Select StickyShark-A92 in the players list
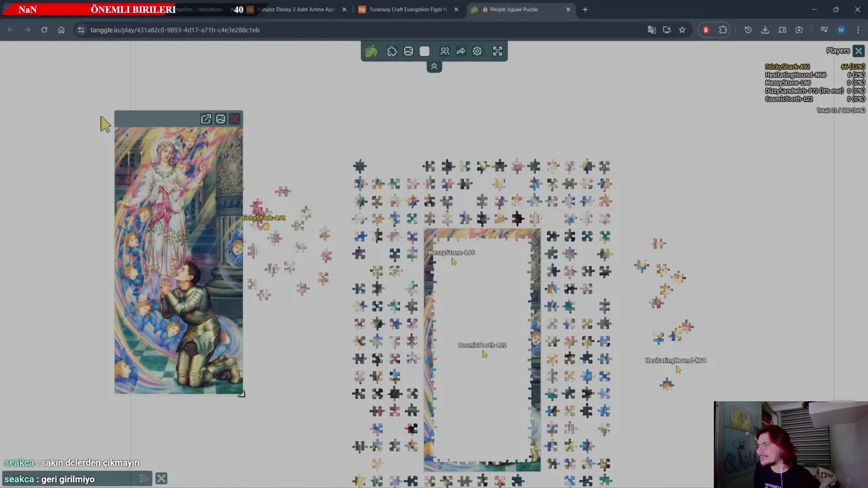Screen dimensions: 868x488 [787, 66]
